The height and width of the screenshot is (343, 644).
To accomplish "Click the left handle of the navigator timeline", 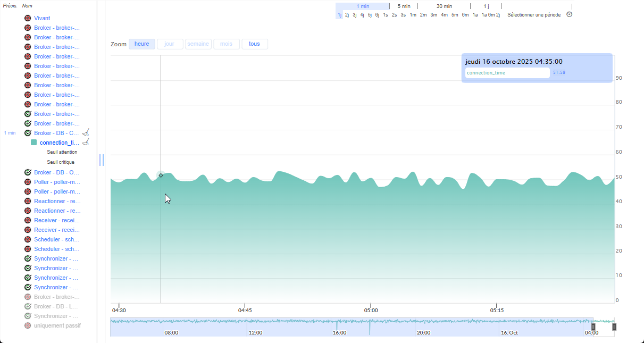I will [593, 327].
